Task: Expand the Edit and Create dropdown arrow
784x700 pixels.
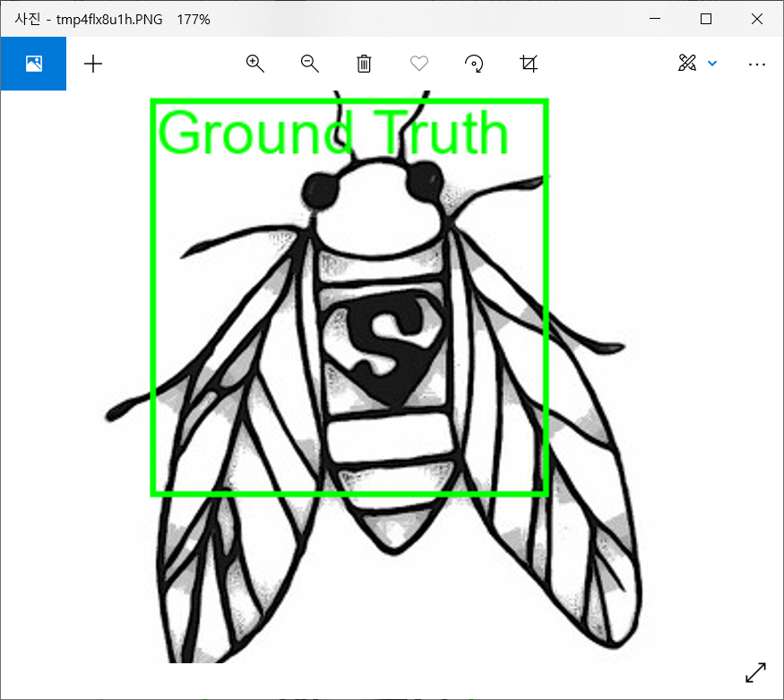Action: pyautogui.click(x=712, y=63)
